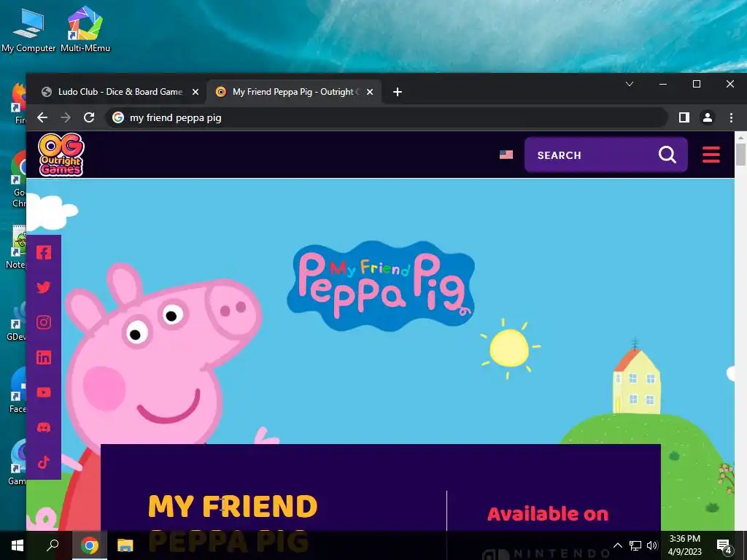Image resolution: width=747 pixels, height=560 pixels.
Task: Click the address bar with 'my friend peppa pig'
Action: 386,117
